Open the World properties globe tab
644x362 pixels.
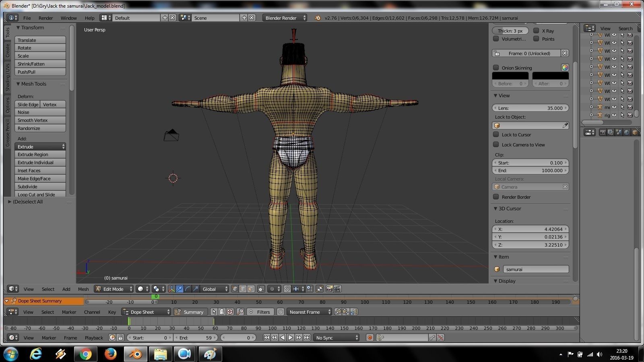pos(627,132)
